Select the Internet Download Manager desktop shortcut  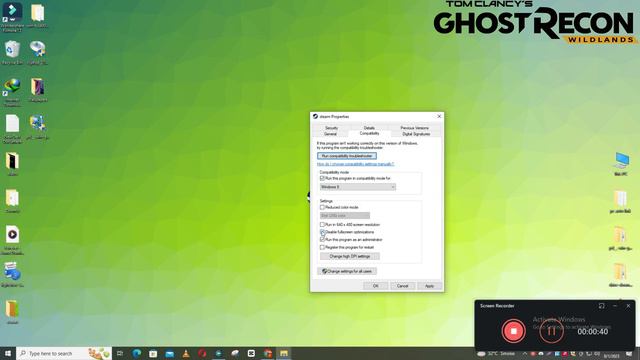pos(12,92)
